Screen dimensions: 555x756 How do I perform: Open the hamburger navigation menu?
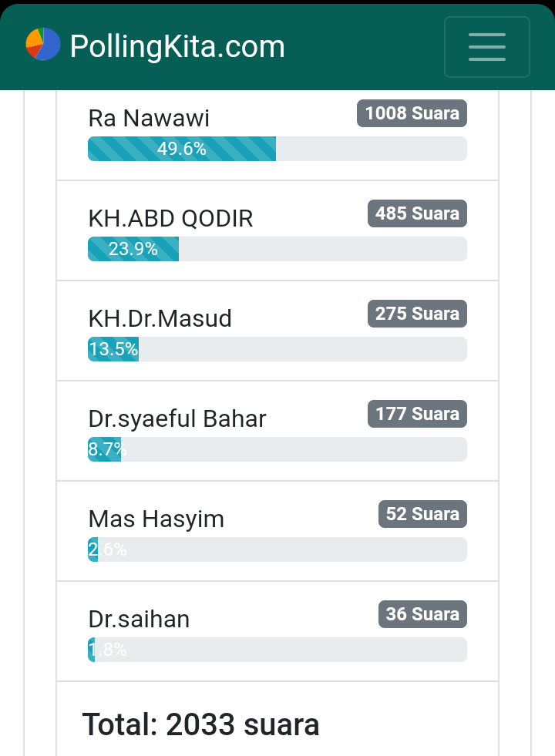[486, 47]
